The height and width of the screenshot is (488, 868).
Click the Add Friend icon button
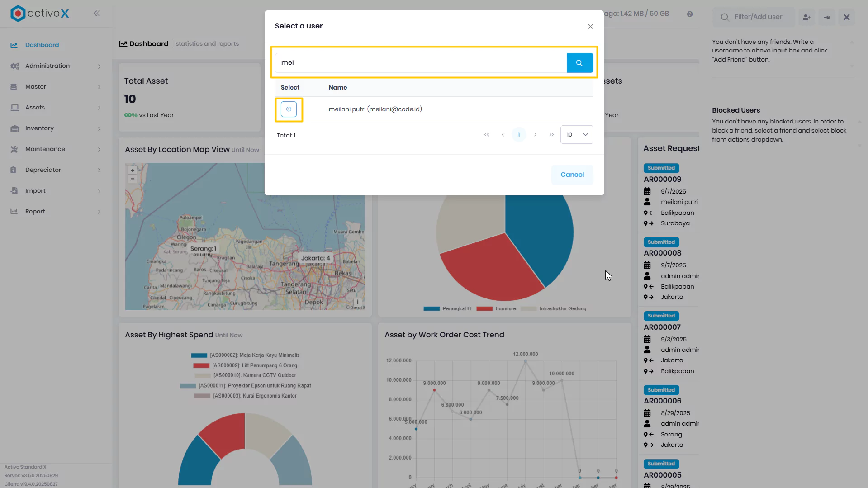806,17
